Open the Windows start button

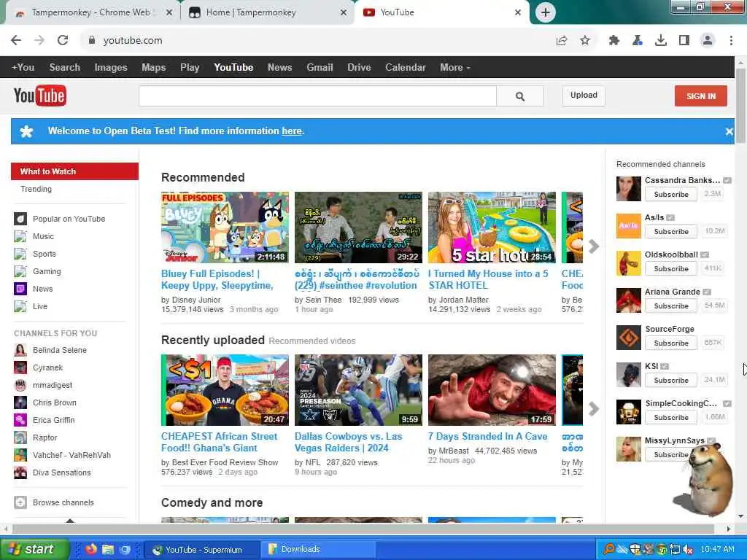point(34,549)
